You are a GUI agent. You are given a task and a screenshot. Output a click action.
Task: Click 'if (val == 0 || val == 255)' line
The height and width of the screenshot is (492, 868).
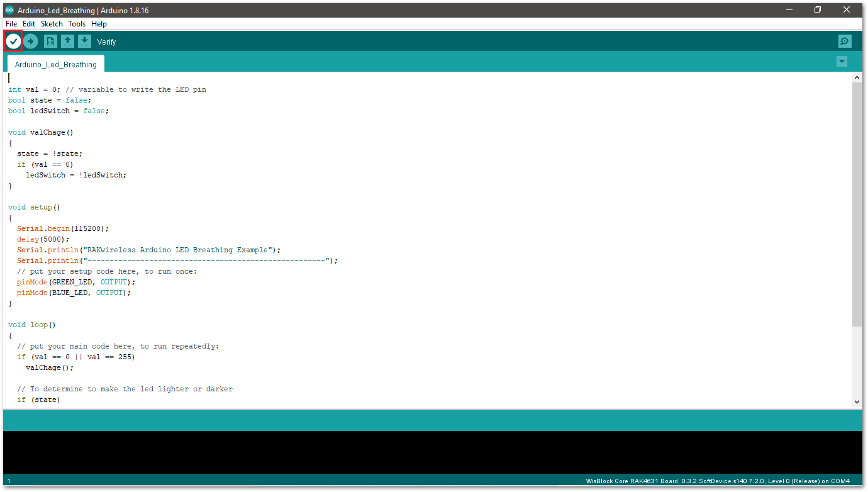(x=76, y=357)
